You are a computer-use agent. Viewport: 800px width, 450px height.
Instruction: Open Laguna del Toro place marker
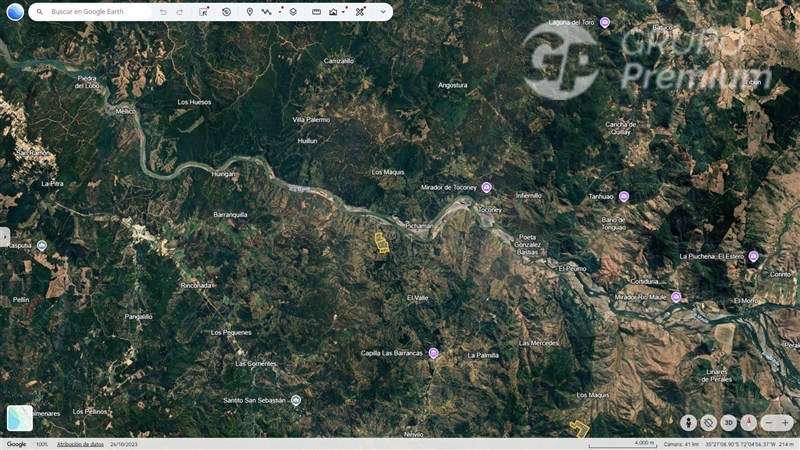tap(605, 22)
